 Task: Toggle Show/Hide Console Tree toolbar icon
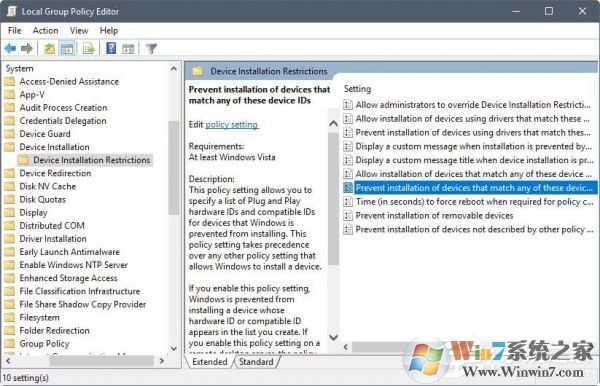67,49
